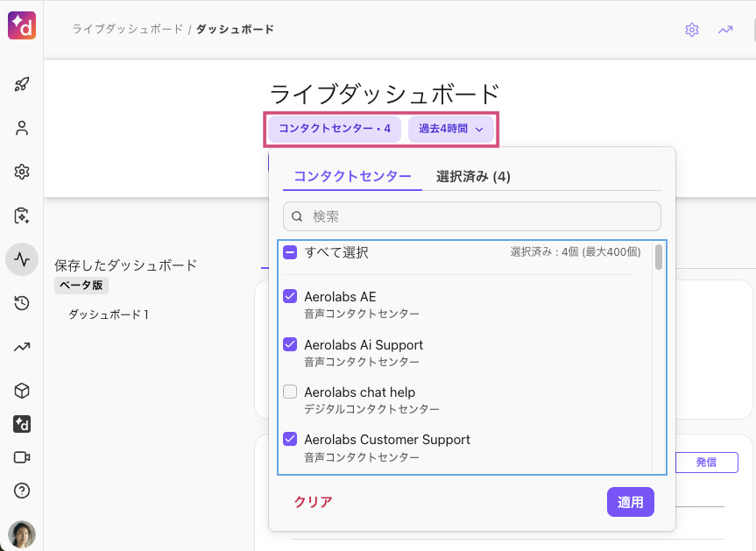756x551 pixels.
Task: Select ダッシュボード 1 in saved dashboards
Action: coord(109,314)
